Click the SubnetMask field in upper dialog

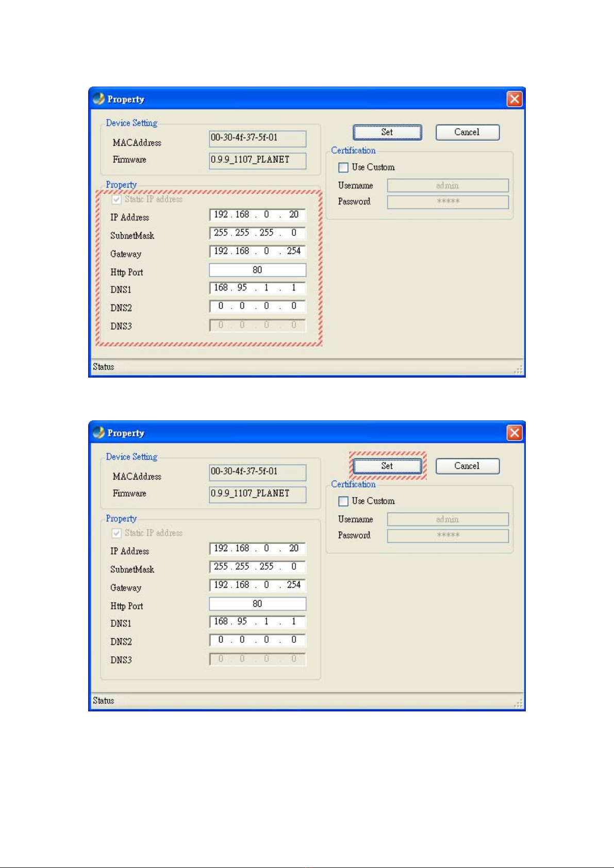pyautogui.click(x=257, y=233)
